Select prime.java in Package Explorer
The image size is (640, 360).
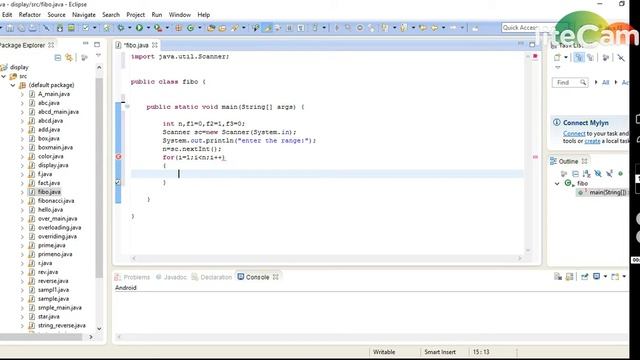[51, 245]
